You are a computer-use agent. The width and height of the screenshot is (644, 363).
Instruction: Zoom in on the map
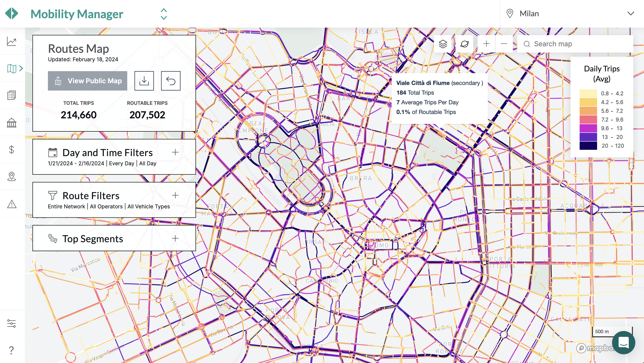pyautogui.click(x=486, y=44)
